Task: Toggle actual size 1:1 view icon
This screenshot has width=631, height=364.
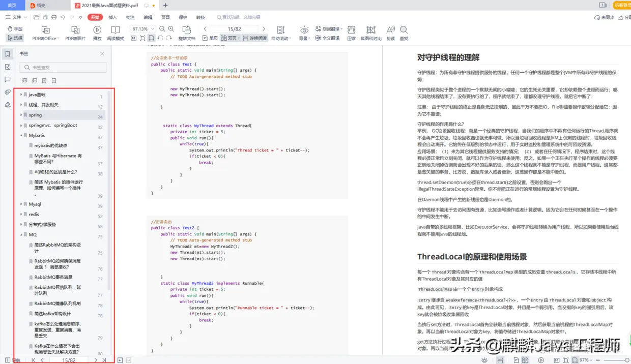Action: 133,38
